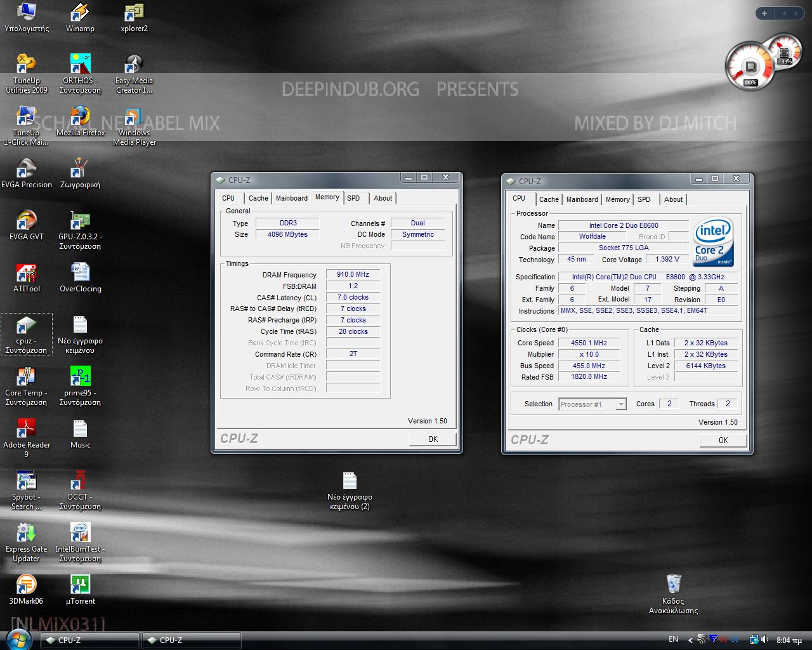Launch the ORTHOS shortcut icon
Image resolution: width=812 pixels, height=650 pixels.
(80, 74)
